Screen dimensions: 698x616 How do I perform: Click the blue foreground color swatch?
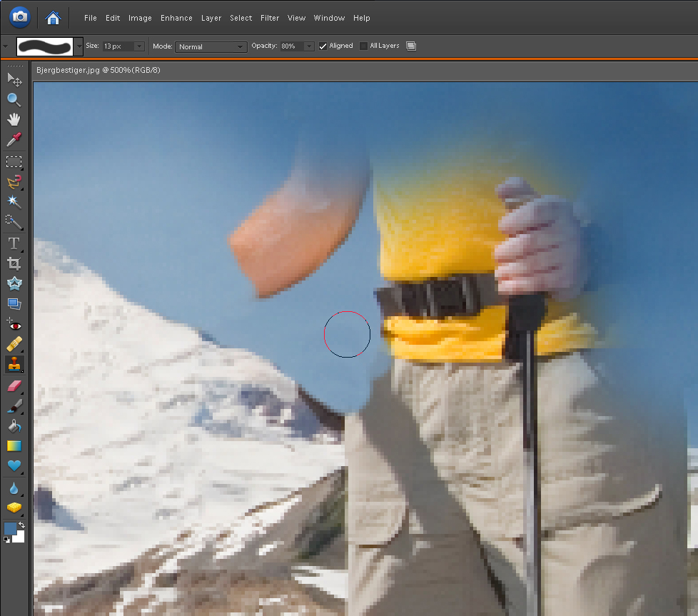(10, 529)
